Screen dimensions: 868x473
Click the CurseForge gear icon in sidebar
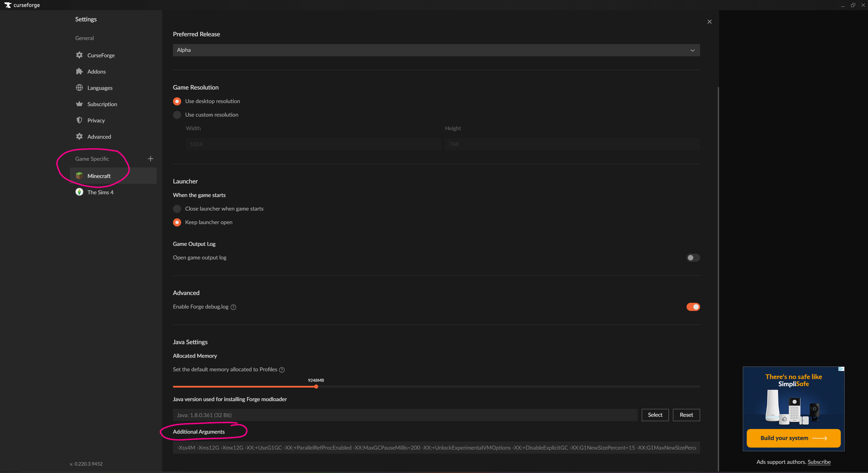pyautogui.click(x=79, y=55)
